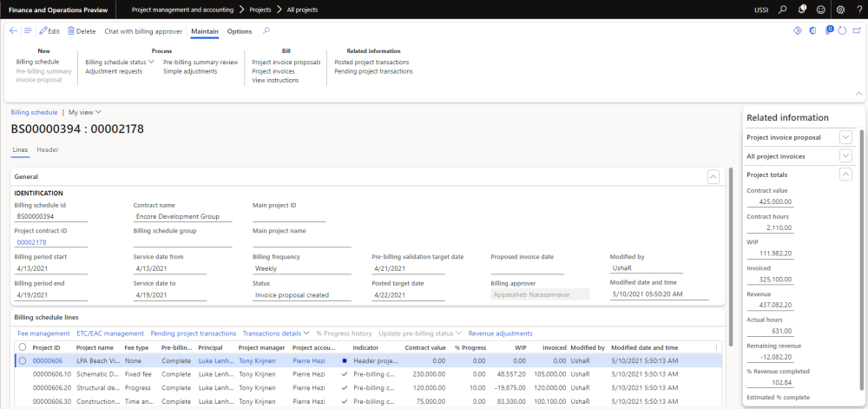Screen dimensions: 868x409
Task: Select the row radio button for project 00000606
Action: coord(22,360)
